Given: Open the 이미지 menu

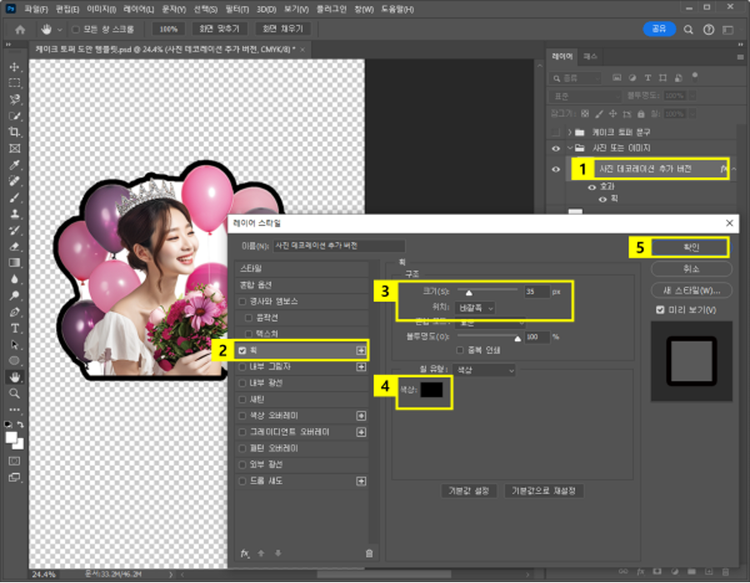Looking at the screenshot, I should click(101, 9).
